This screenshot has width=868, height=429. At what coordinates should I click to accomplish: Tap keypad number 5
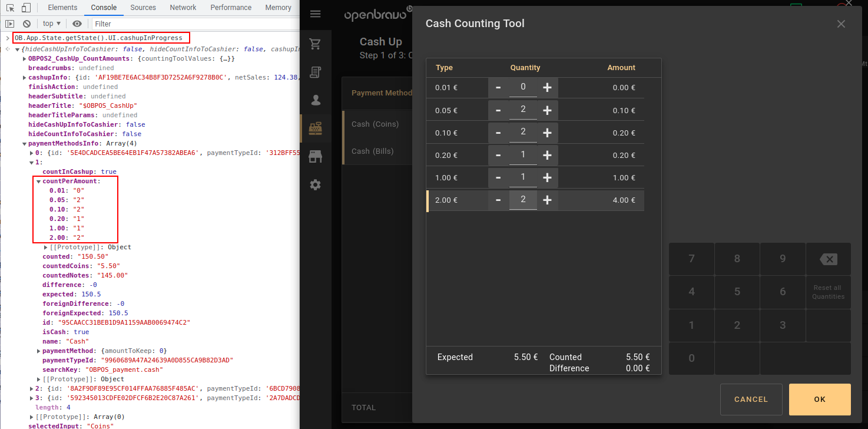click(737, 292)
